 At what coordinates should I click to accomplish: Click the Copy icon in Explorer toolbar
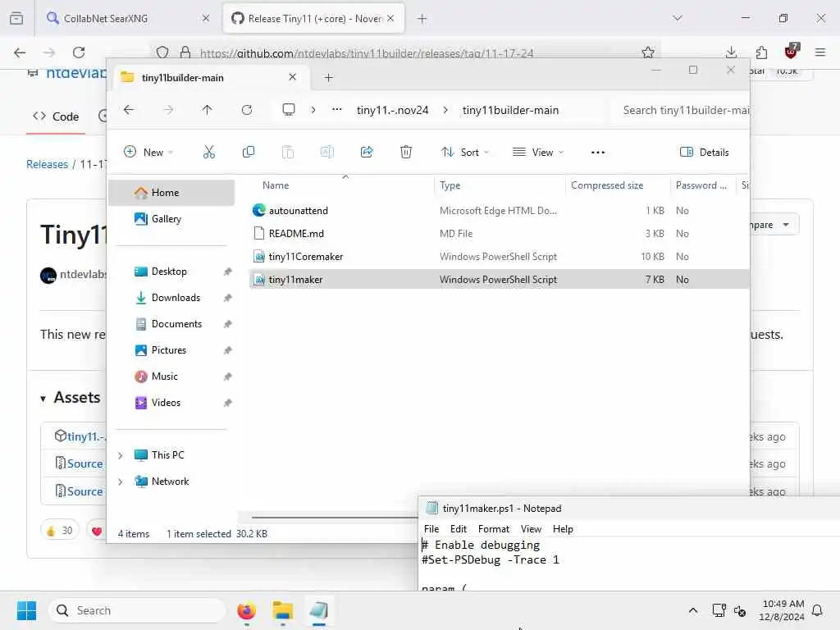(x=249, y=152)
